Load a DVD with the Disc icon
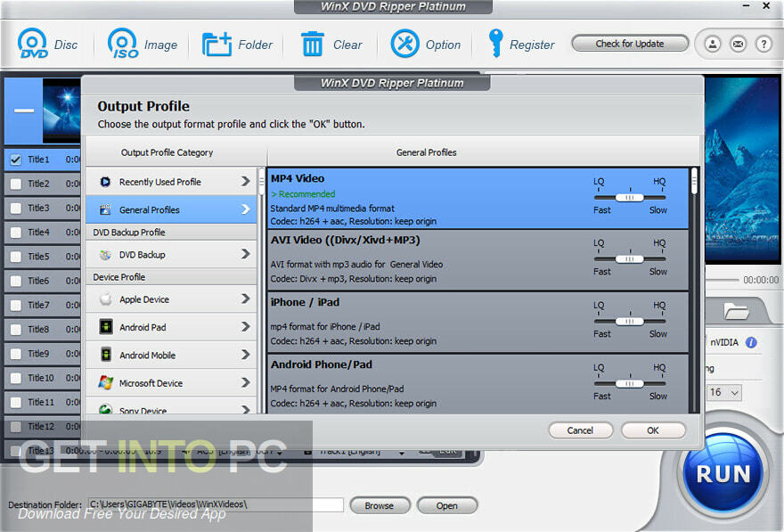784x532 pixels. click(33, 44)
